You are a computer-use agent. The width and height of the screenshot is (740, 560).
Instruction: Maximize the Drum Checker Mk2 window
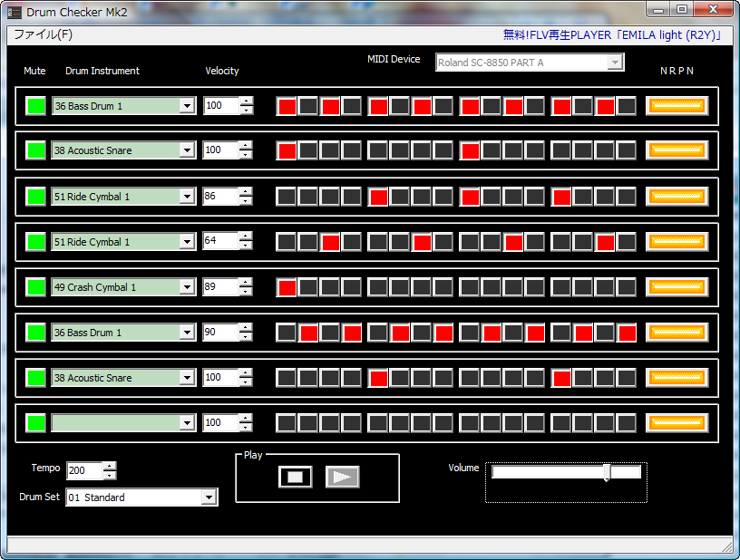click(681, 9)
